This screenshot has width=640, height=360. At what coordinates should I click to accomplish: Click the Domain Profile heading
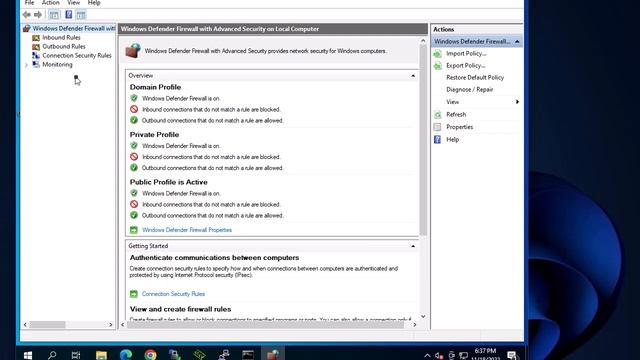point(155,87)
